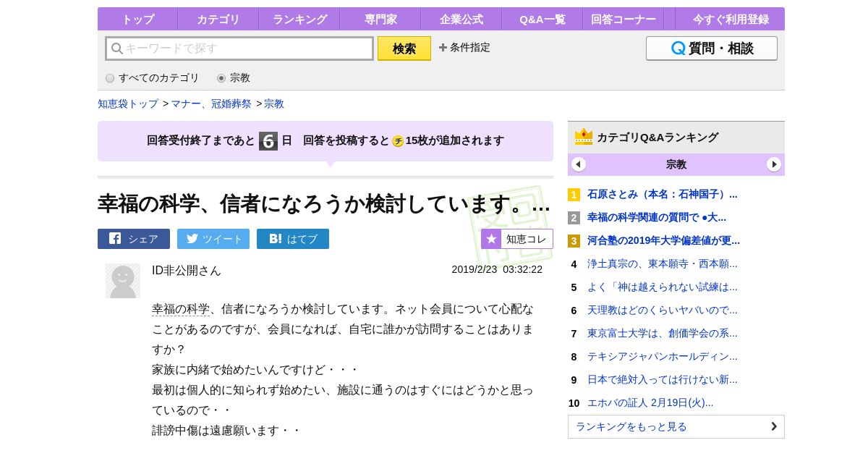The image size is (868, 456).
Task: Focus the keyword search input field
Action: pos(239,48)
